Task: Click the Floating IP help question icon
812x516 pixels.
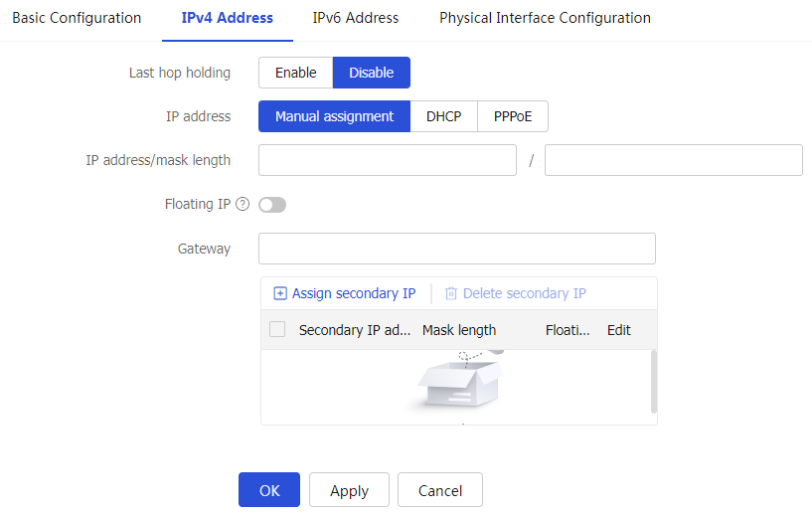Action: tap(243, 205)
